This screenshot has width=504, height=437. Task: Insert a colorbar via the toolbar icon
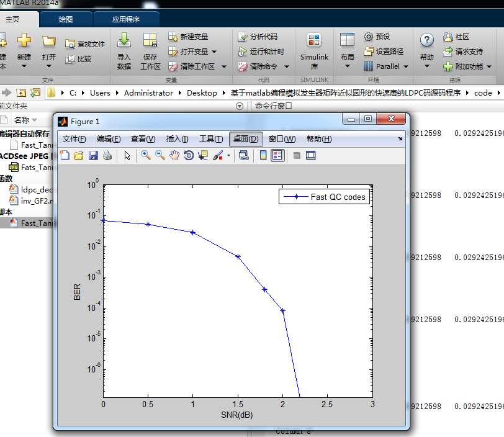click(263, 156)
